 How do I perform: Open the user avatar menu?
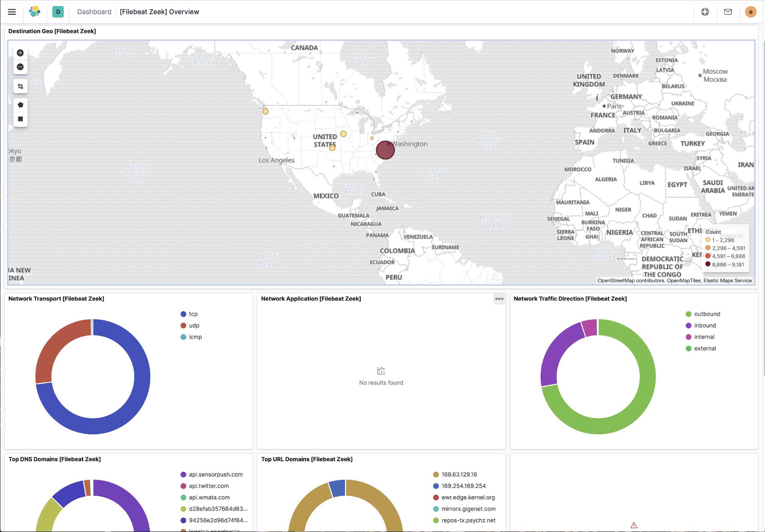click(750, 12)
